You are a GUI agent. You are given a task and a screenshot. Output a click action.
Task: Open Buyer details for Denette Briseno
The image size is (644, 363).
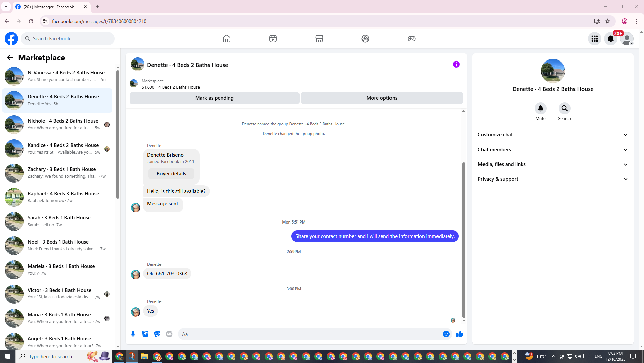[171, 174]
